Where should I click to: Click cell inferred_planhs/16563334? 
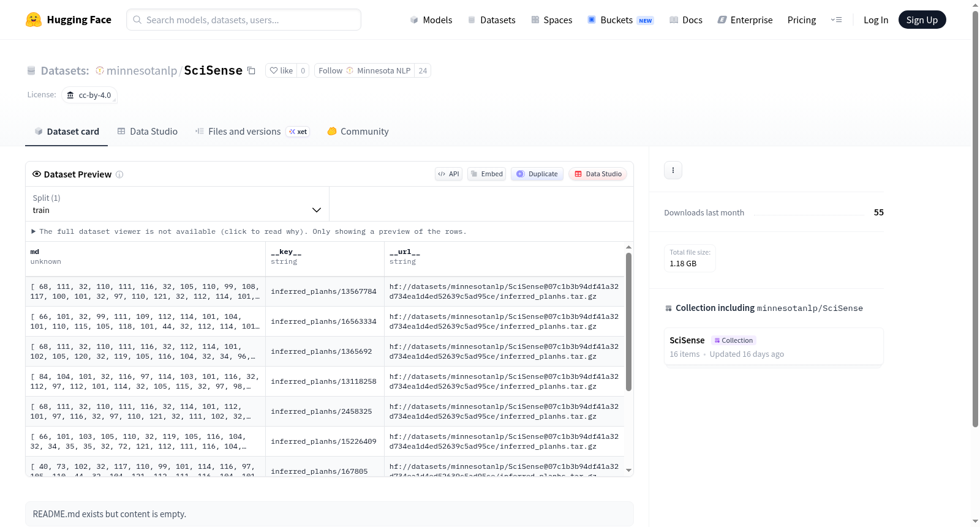click(x=325, y=321)
